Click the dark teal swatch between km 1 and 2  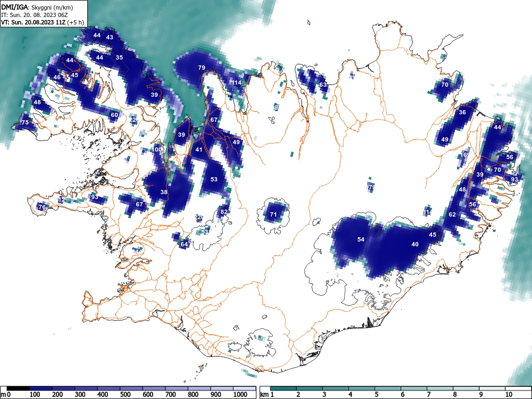click(284, 388)
